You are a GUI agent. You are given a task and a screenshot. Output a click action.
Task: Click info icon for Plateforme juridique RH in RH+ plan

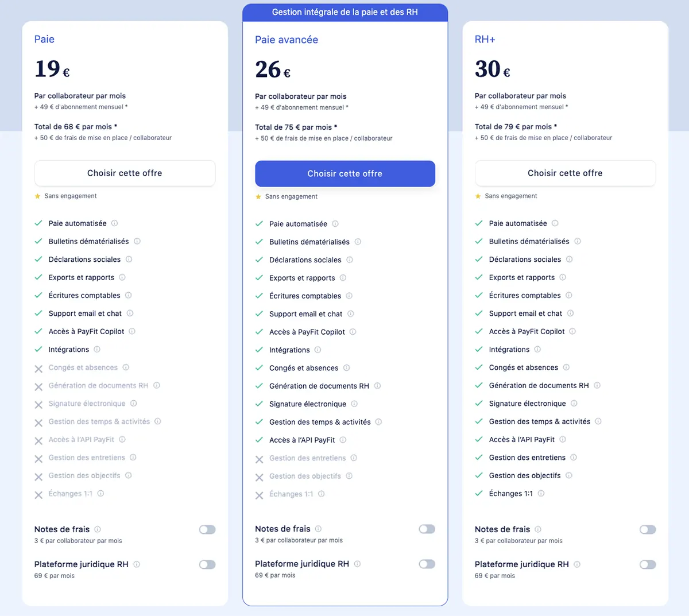click(x=577, y=564)
